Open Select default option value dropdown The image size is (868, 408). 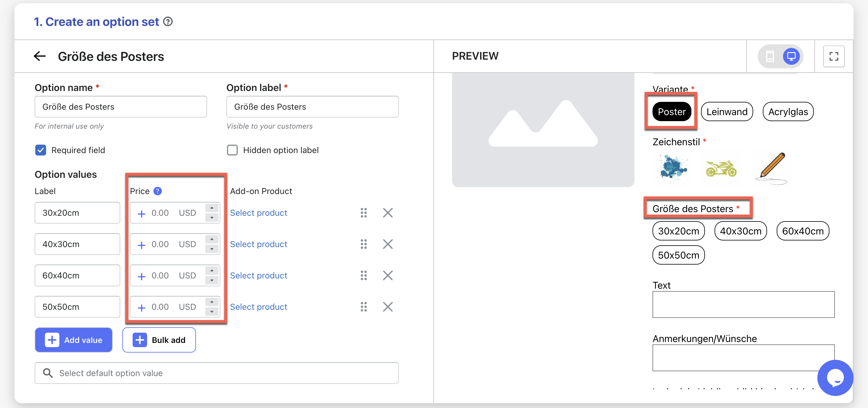(216, 373)
